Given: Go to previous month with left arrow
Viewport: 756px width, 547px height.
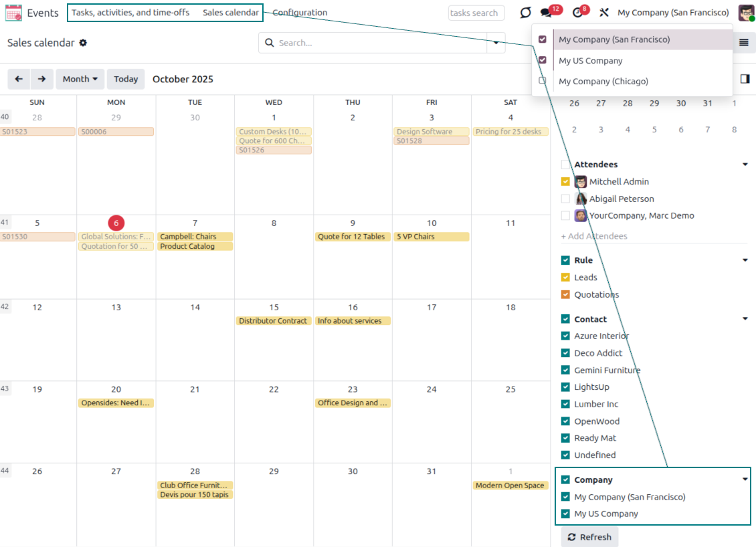Looking at the screenshot, I should 19,79.
